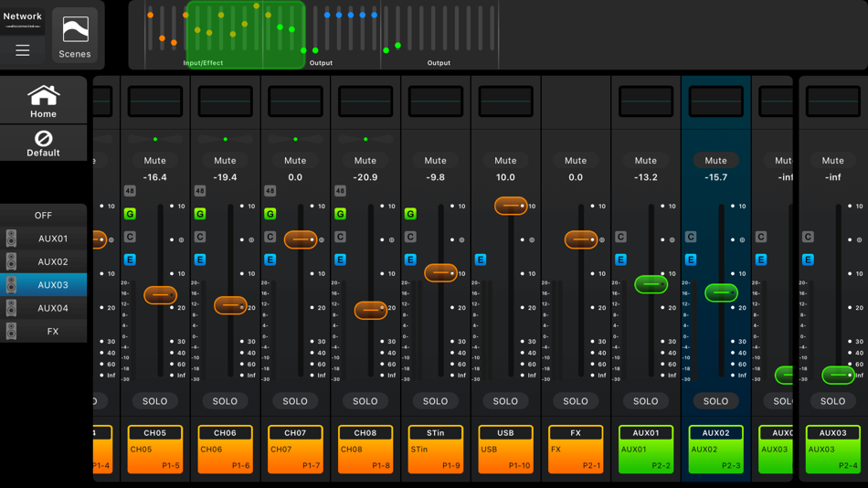Image resolution: width=868 pixels, height=488 pixels.
Task: Open compressor C icon on CH07
Action: click(x=270, y=237)
